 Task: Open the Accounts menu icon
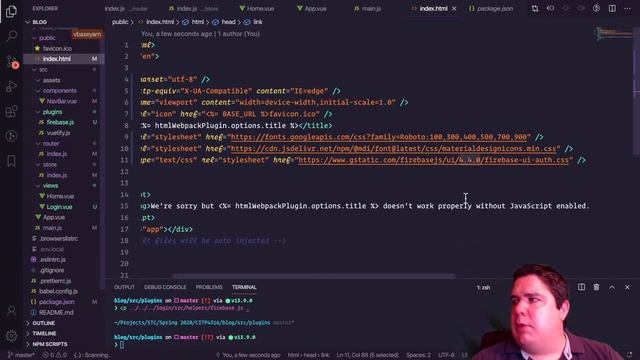pos(11,311)
